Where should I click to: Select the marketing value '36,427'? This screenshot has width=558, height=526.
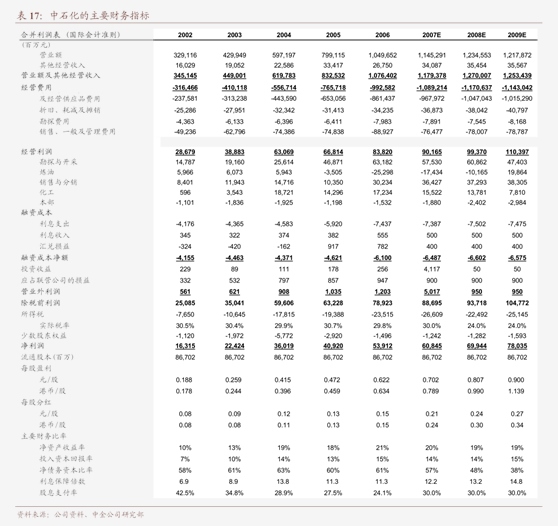pos(432,182)
